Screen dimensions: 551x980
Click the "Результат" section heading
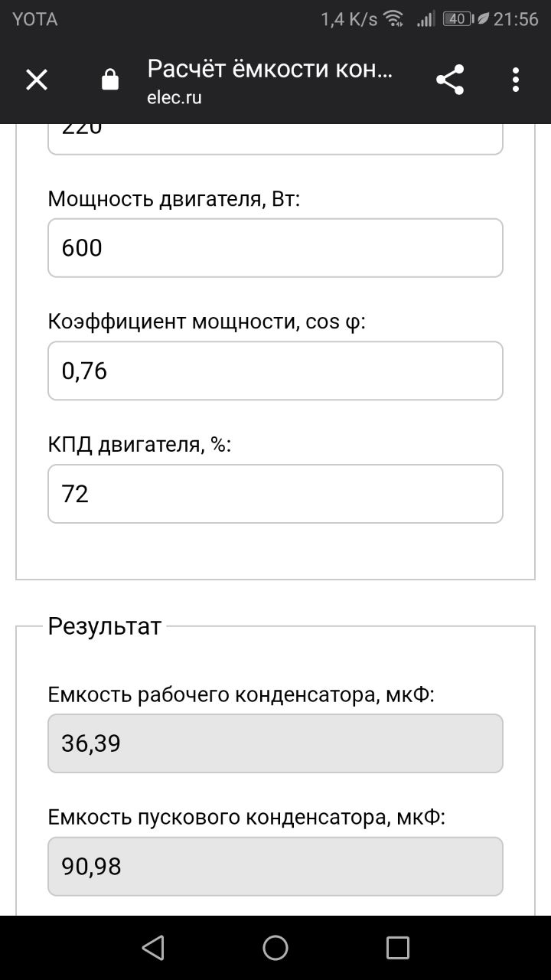click(105, 626)
